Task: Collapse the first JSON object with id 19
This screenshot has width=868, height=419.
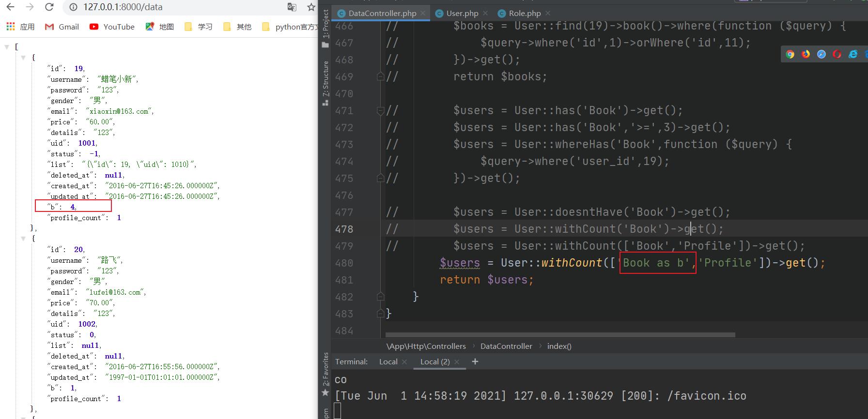Action: 23,58
